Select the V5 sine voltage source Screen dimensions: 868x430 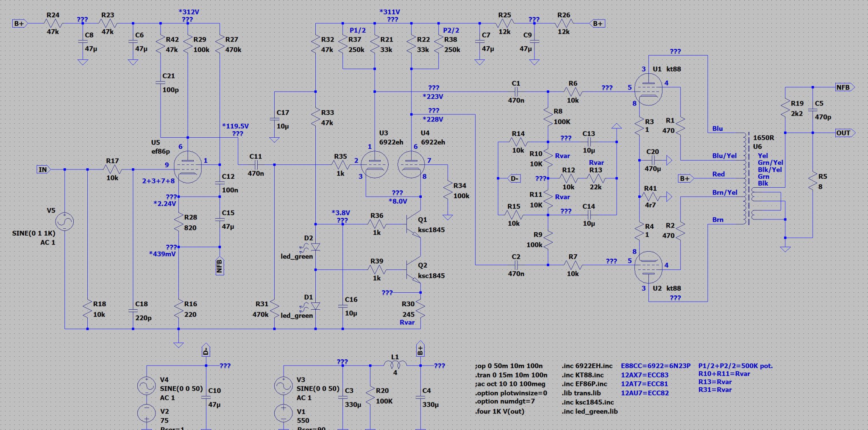coord(64,222)
